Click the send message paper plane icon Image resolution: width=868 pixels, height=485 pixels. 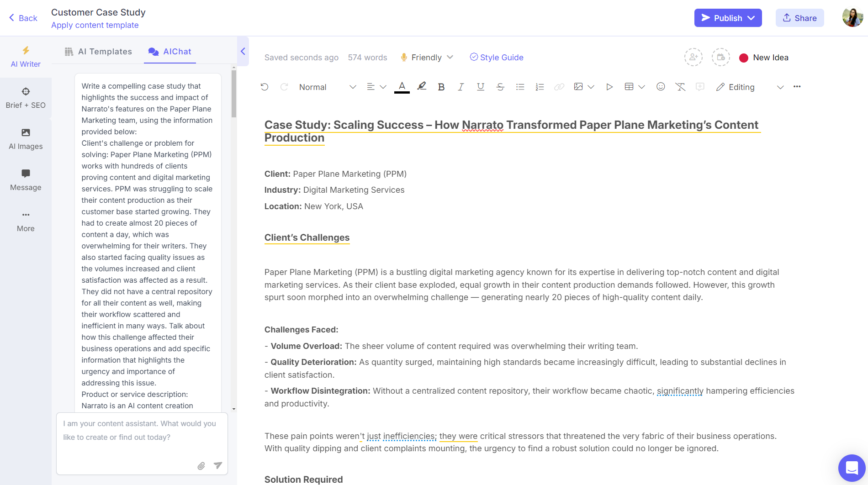[x=218, y=465]
